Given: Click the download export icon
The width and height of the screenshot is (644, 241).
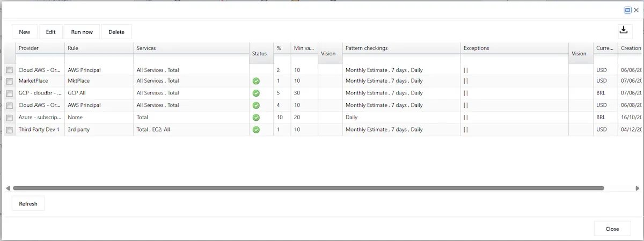Looking at the screenshot, I should click(623, 30).
